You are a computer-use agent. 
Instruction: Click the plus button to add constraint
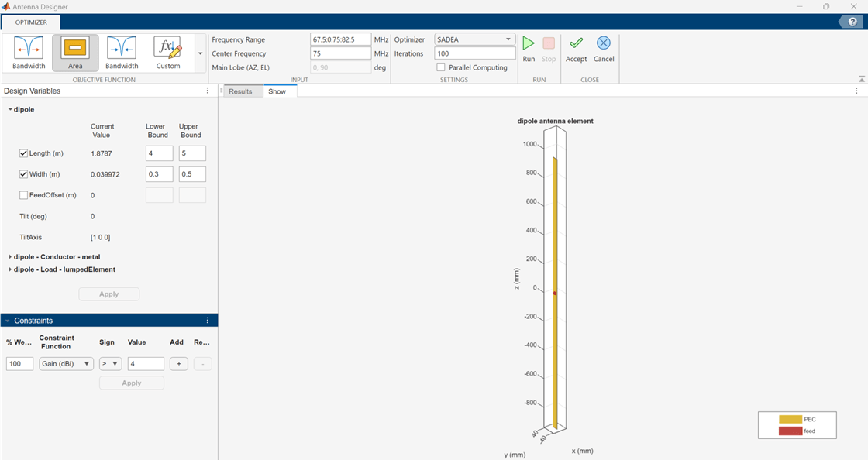click(179, 364)
